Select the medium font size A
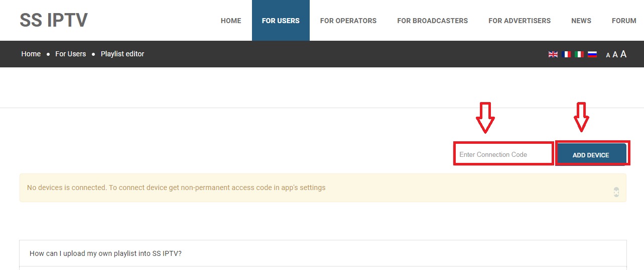 pyautogui.click(x=615, y=55)
